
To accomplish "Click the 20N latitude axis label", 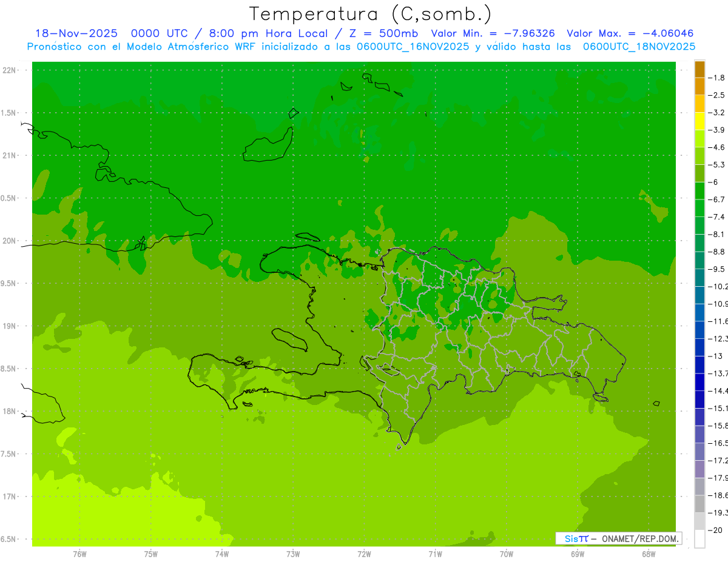I will click(x=9, y=241).
